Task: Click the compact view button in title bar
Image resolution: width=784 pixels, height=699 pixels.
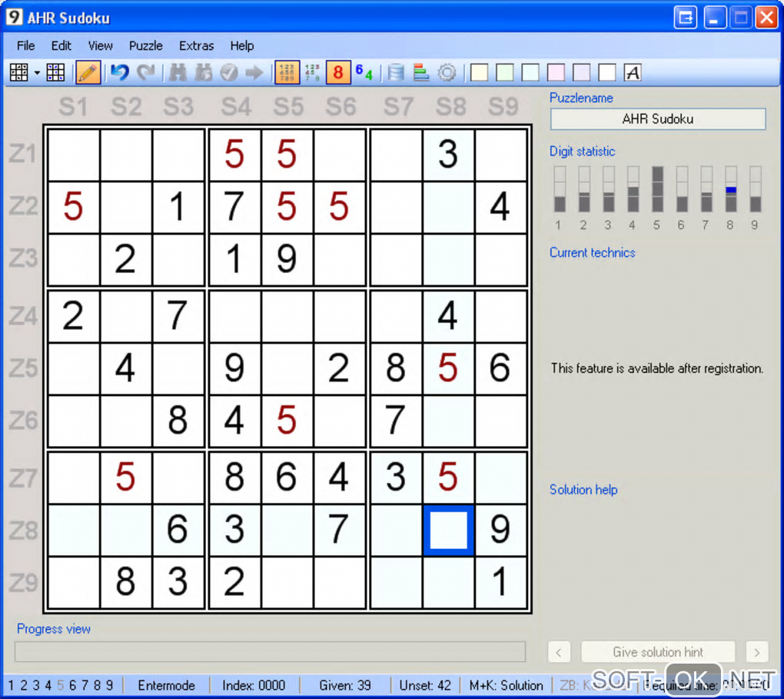Action: [686, 18]
